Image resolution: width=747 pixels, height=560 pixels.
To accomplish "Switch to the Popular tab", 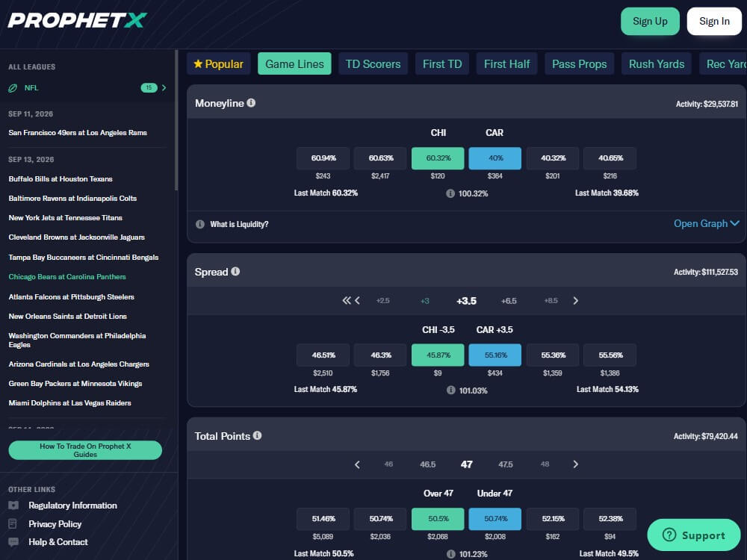I will tap(218, 63).
